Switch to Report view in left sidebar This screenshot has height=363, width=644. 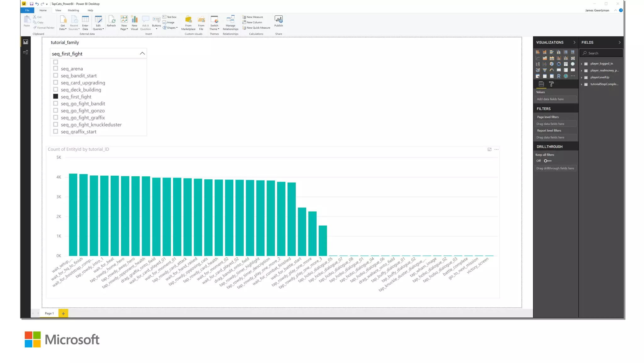coord(26,42)
